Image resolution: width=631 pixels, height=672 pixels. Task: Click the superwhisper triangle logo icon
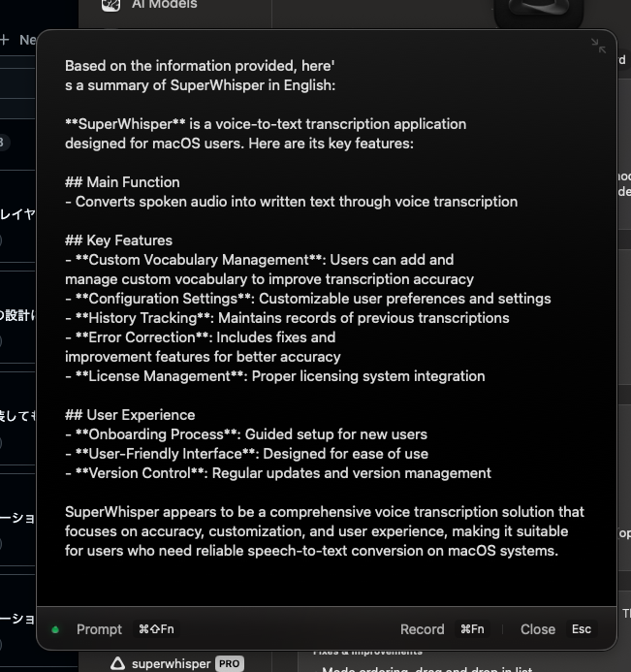[118, 663]
